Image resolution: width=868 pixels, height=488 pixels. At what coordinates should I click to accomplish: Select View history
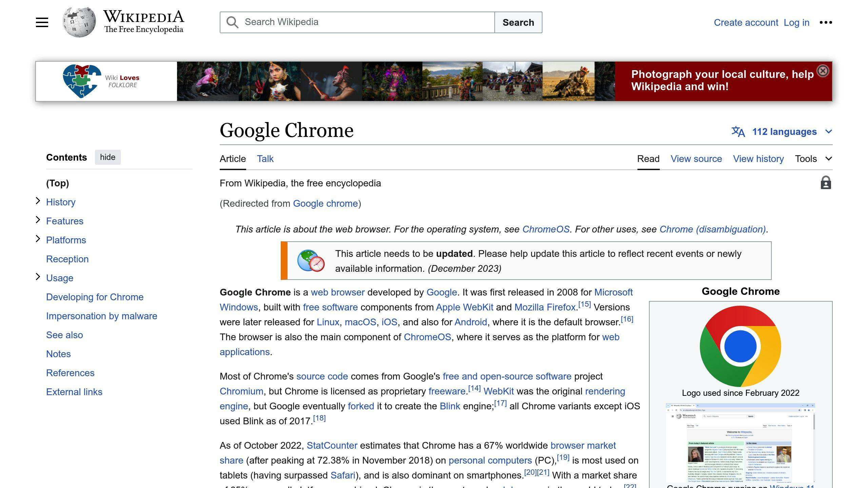pyautogui.click(x=758, y=159)
